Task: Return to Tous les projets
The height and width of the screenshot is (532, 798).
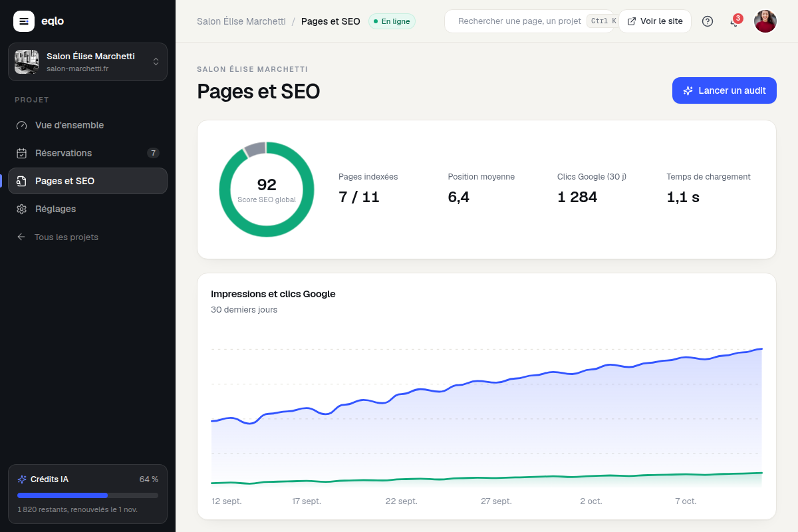Action: [88, 237]
